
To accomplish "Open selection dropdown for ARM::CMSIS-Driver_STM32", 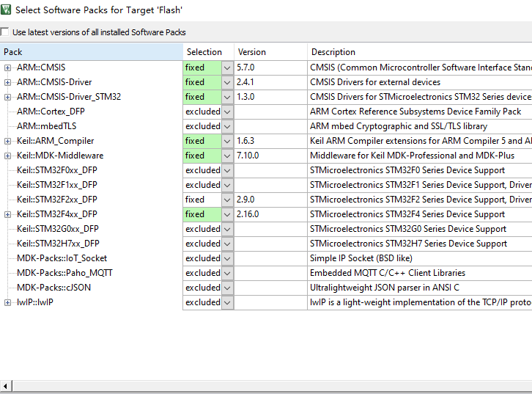I will tap(227, 97).
